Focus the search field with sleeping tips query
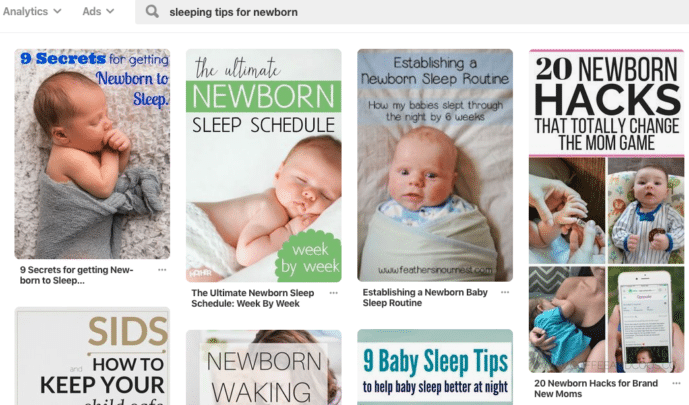This screenshot has width=689, height=405. (x=412, y=12)
